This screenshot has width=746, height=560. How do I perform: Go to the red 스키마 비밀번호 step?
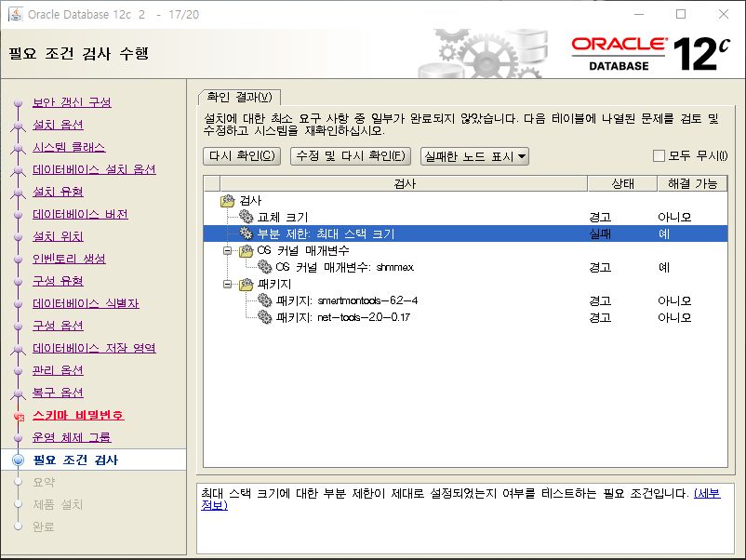pyautogui.click(x=78, y=415)
